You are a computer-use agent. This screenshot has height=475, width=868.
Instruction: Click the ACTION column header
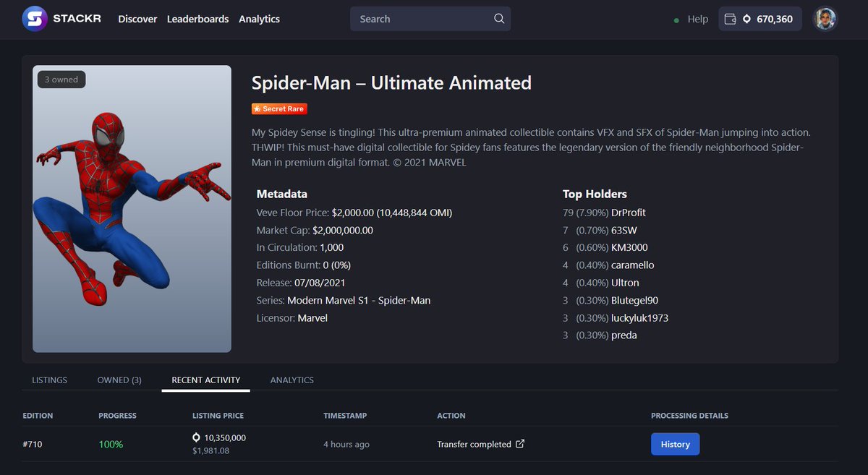point(451,416)
